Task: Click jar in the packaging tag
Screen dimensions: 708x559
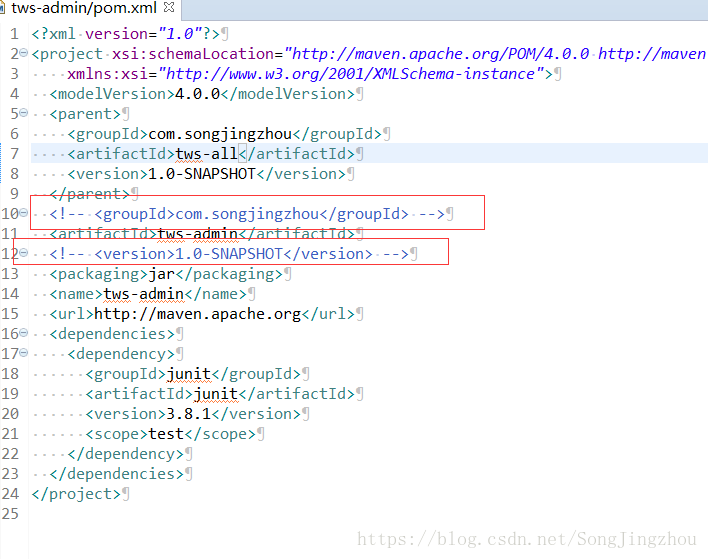Action: [161, 274]
